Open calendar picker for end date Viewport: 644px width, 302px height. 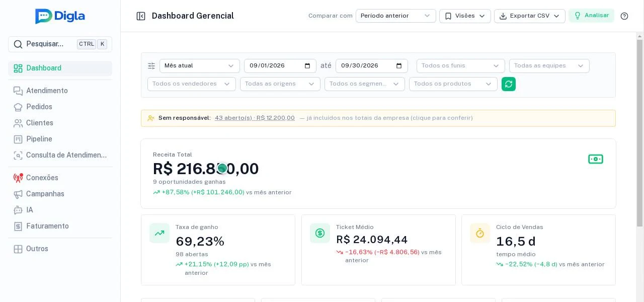point(399,66)
